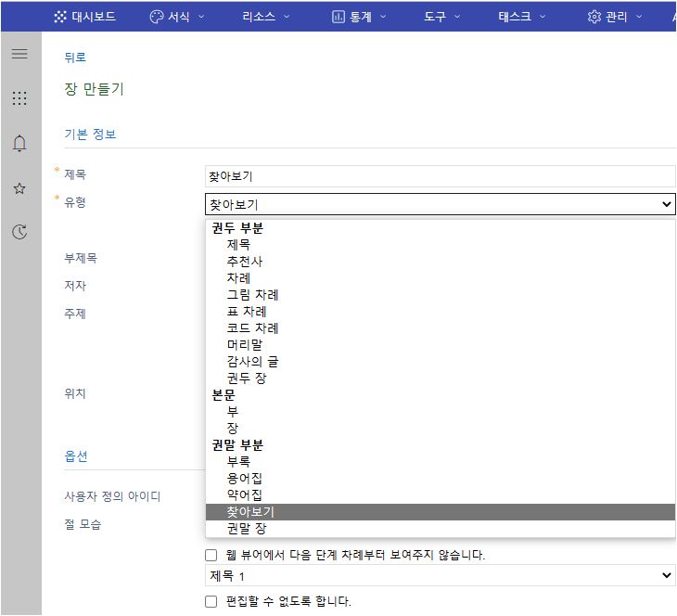Click the 절 모습 label
677x616 pixels.
[83, 524]
